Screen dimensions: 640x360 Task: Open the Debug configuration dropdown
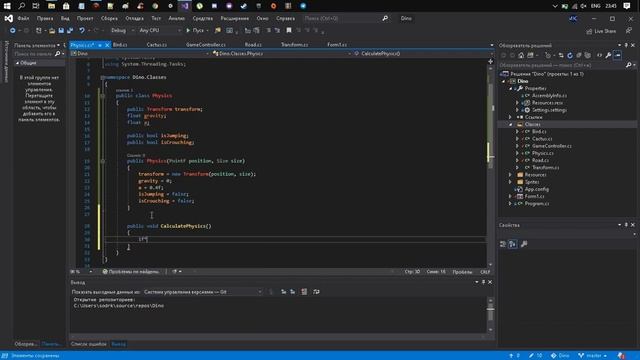pyautogui.click(x=122, y=31)
